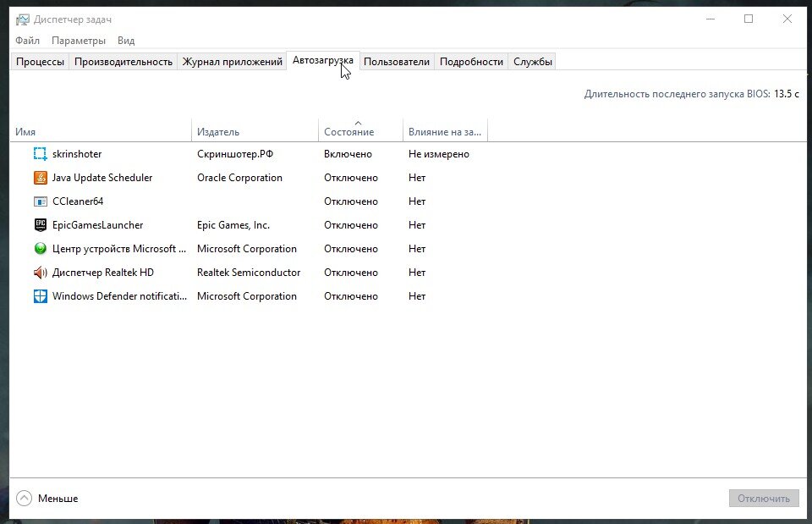812x524 pixels.
Task: Sort by the Состояние column header
Action: [361, 132]
